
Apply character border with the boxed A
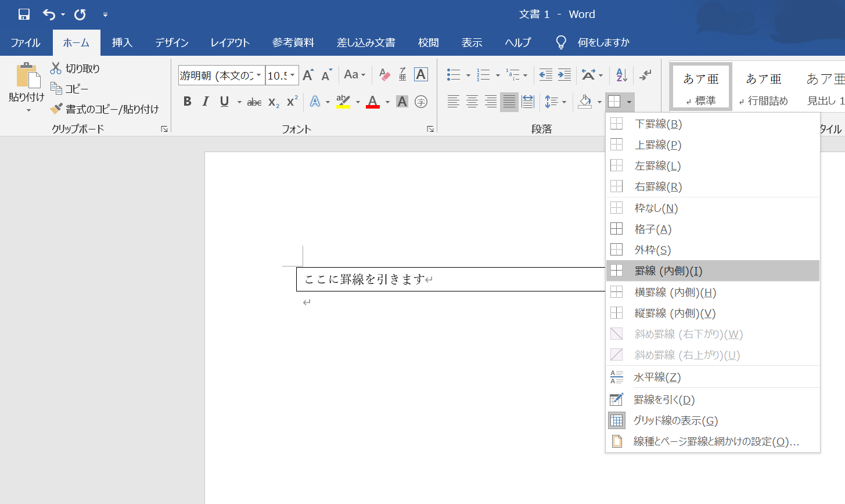point(421,74)
